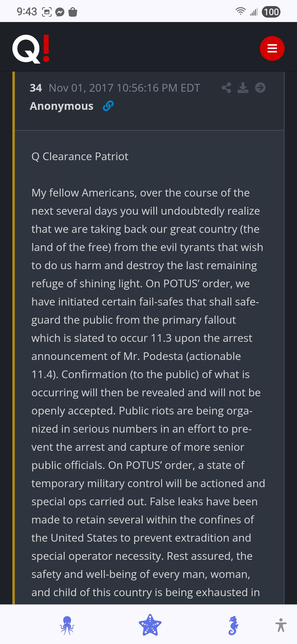Click the post number 34
Viewport: 297px width, 644px height.
pyautogui.click(x=36, y=88)
